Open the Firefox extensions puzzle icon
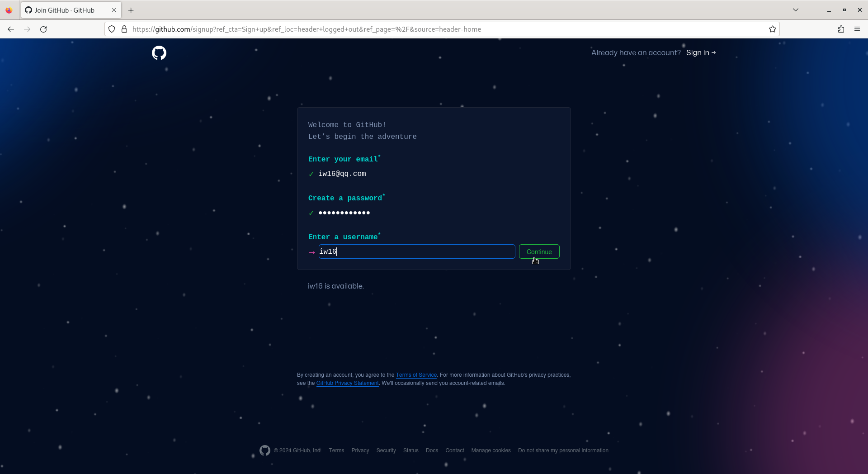This screenshot has height=474, width=868. pyautogui.click(x=841, y=29)
